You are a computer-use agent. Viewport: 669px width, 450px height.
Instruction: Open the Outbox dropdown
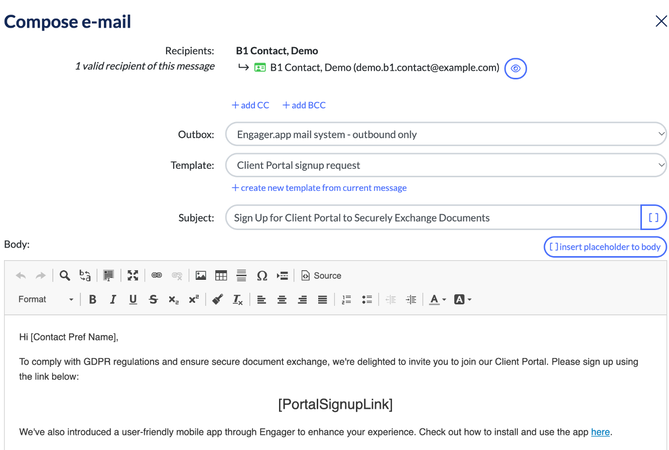tap(446, 134)
